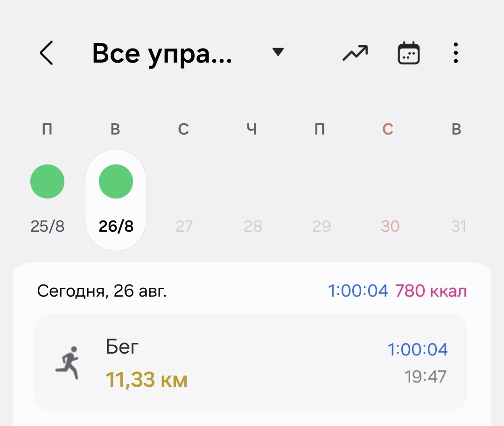Open the calendar view icon

[408, 53]
